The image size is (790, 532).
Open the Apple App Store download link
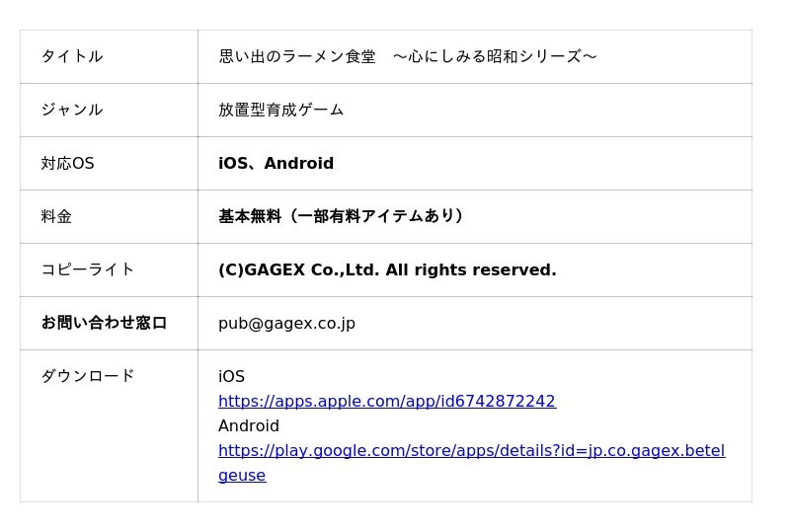(386, 402)
